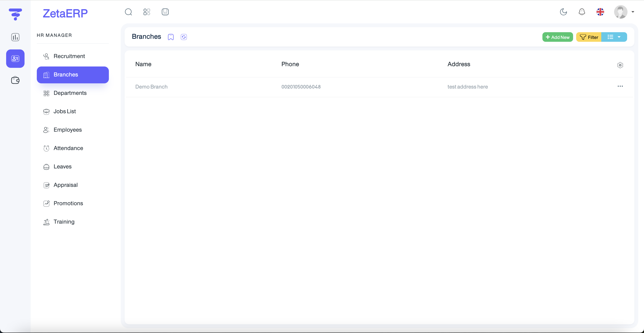This screenshot has width=644, height=333.
Task: Toggle dark mode with the moon icon
Action: [x=563, y=12]
